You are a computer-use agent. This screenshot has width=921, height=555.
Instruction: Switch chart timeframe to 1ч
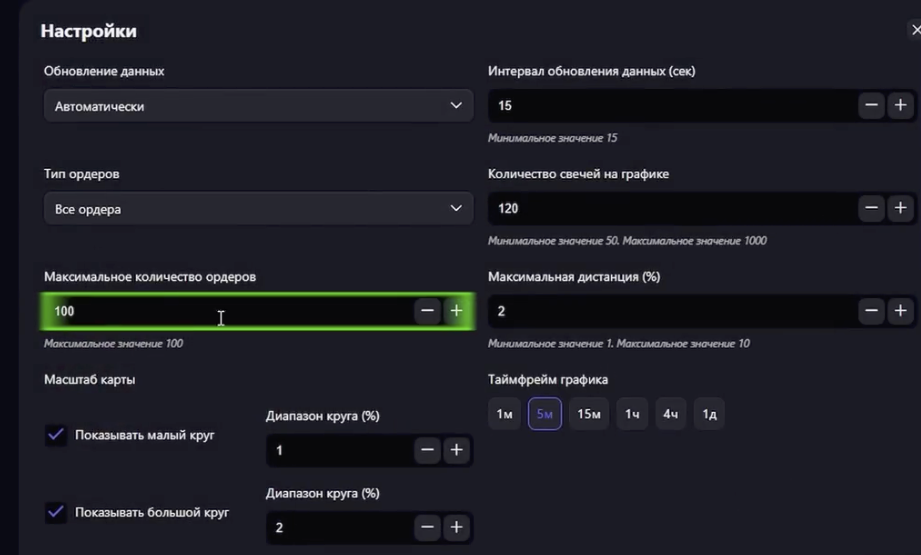click(632, 413)
